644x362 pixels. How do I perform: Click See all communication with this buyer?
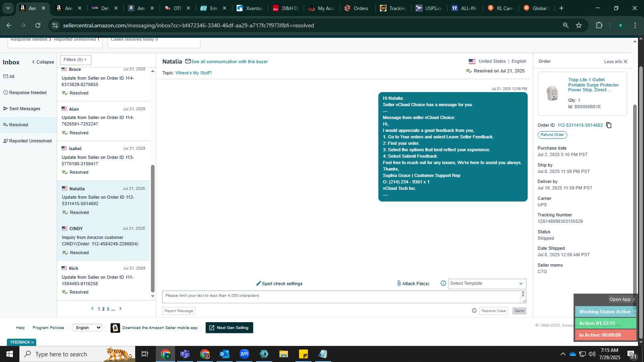coord(229,62)
